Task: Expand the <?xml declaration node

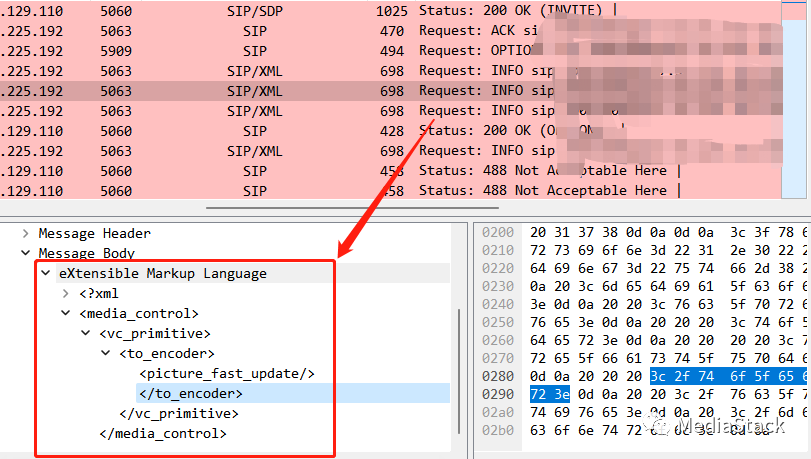Action: (x=66, y=293)
